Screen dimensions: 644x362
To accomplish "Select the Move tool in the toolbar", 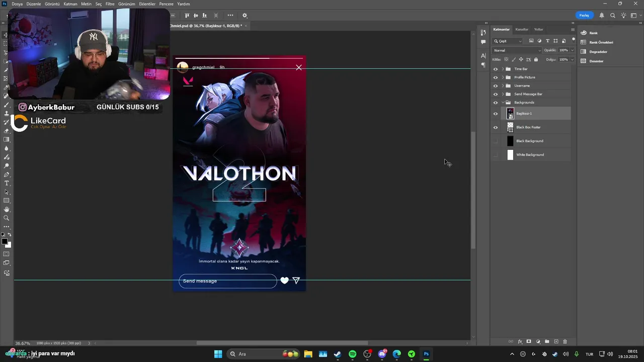I will pyautogui.click(x=7, y=35).
